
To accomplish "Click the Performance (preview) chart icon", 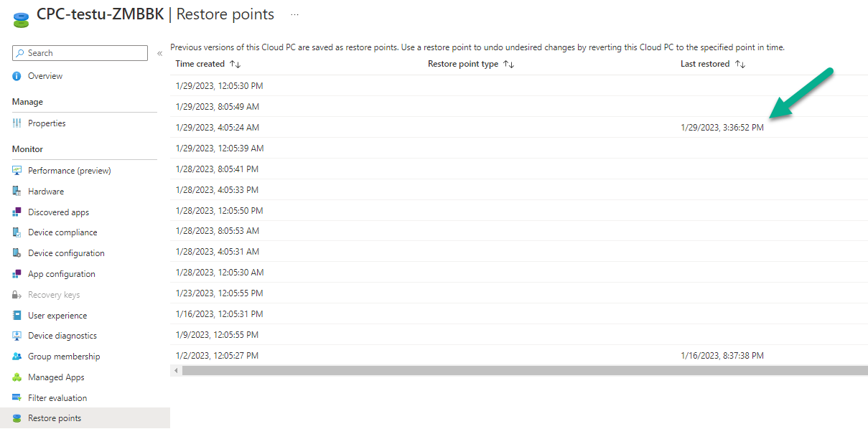I will (x=17, y=171).
